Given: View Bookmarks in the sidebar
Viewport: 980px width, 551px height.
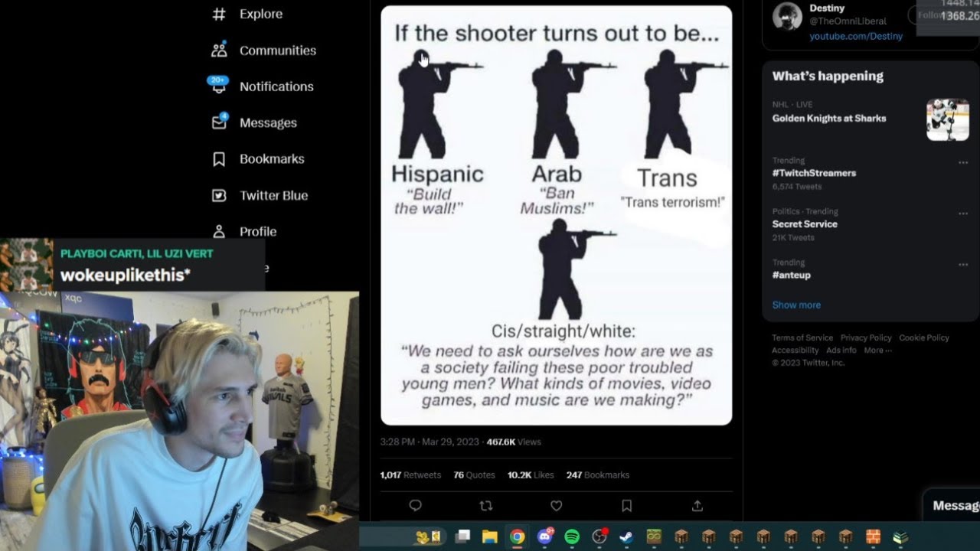Looking at the screenshot, I should click(258, 159).
